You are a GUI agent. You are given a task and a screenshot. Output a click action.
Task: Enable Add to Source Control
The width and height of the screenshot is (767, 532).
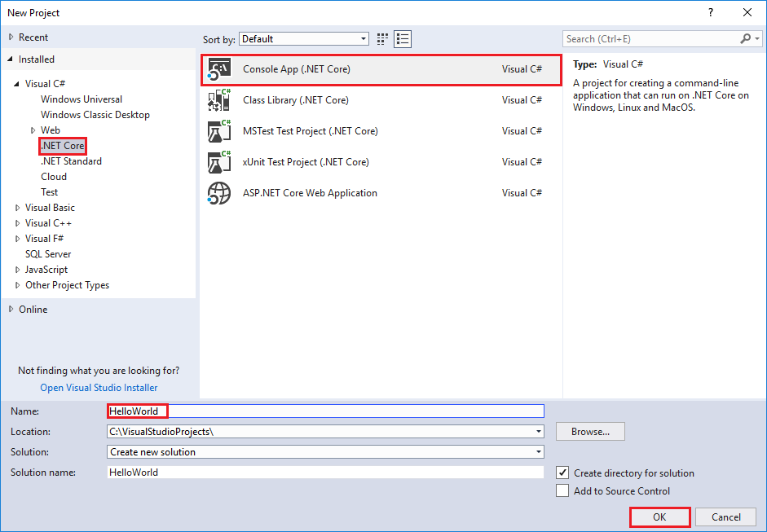[x=562, y=490]
